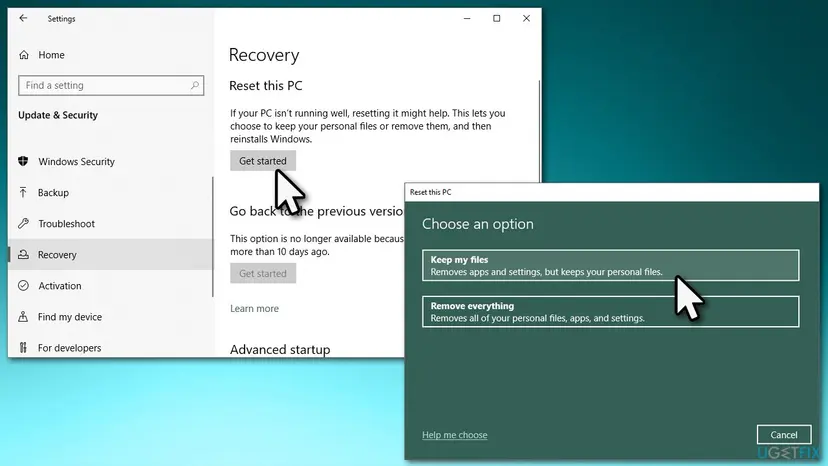
Task: Click the sidebar vertical scrollbar
Action: pos(213,237)
